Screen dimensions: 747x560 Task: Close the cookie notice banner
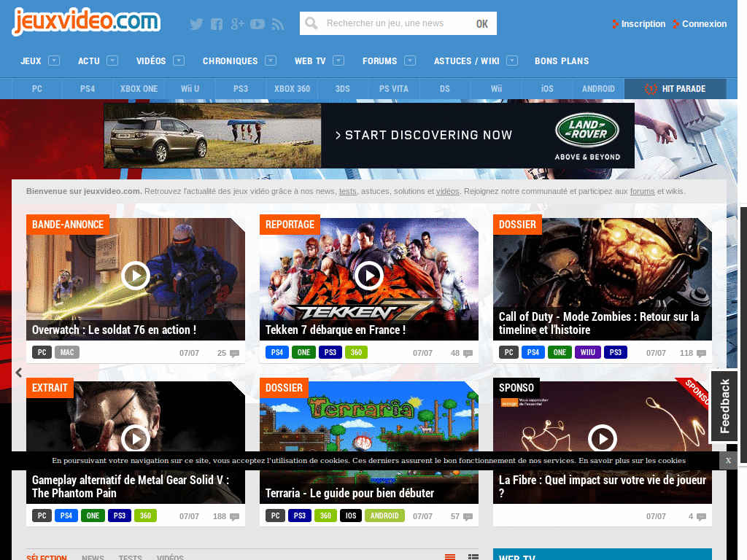pos(728,461)
